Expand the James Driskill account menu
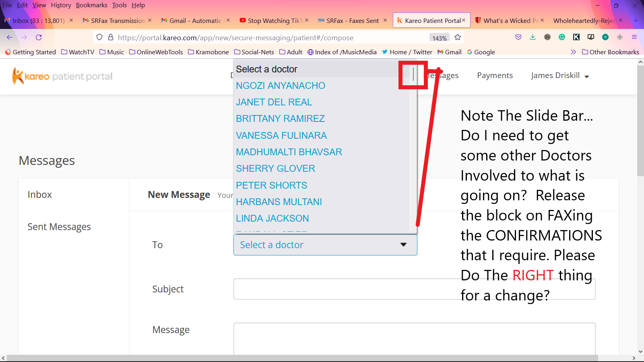This screenshot has width=644, height=362. [x=560, y=76]
